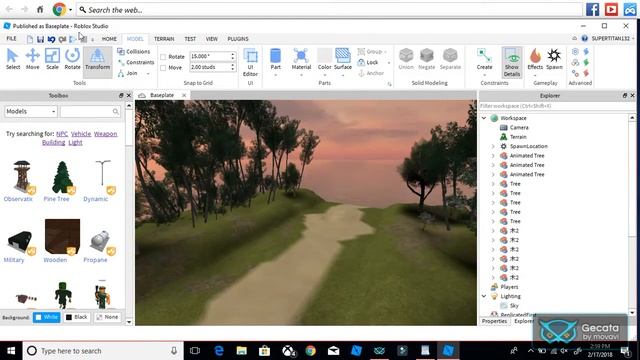
Task: Click the Light search suggestion link
Action: click(76, 142)
